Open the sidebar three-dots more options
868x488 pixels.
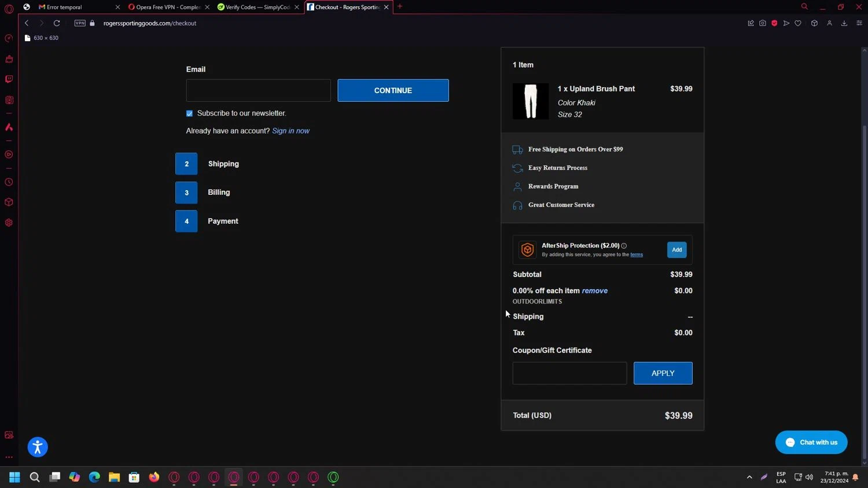[x=9, y=457]
